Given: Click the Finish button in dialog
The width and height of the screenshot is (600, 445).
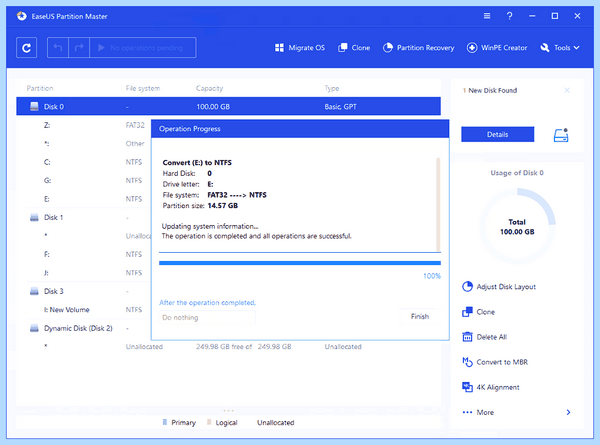Looking at the screenshot, I should pyautogui.click(x=420, y=316).
